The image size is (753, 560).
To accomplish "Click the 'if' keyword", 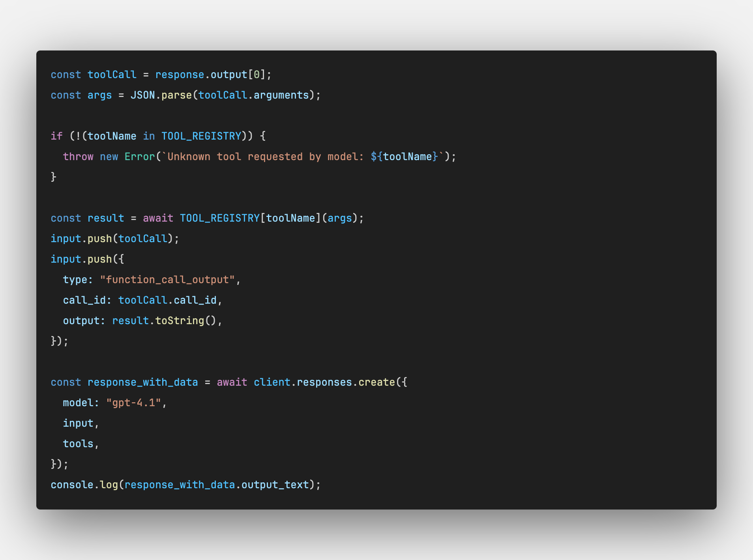I will coord(56,136).
